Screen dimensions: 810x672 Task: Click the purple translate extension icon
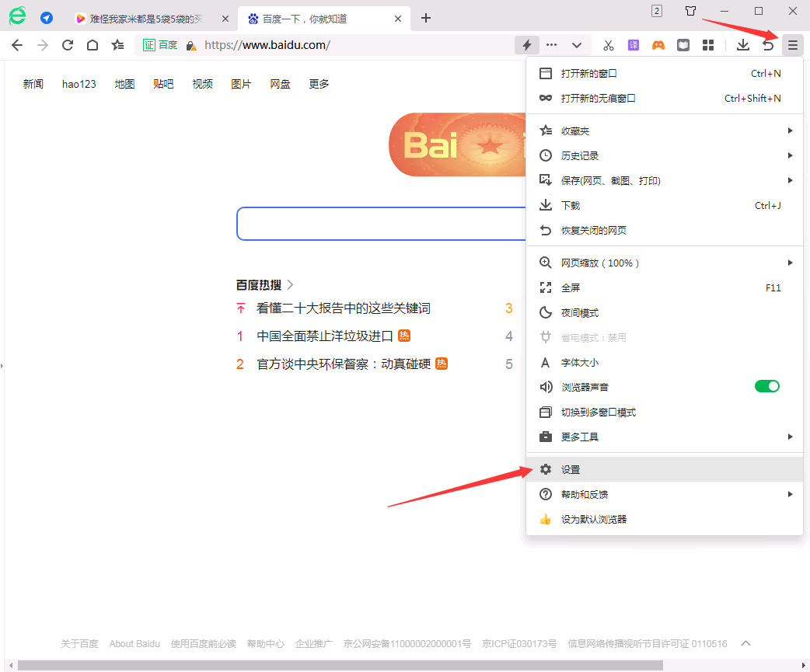coord(634,45)
